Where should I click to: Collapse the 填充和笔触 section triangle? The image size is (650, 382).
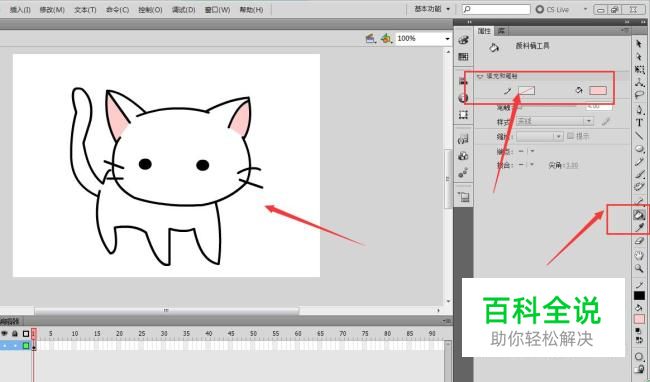tap(480, 76)
